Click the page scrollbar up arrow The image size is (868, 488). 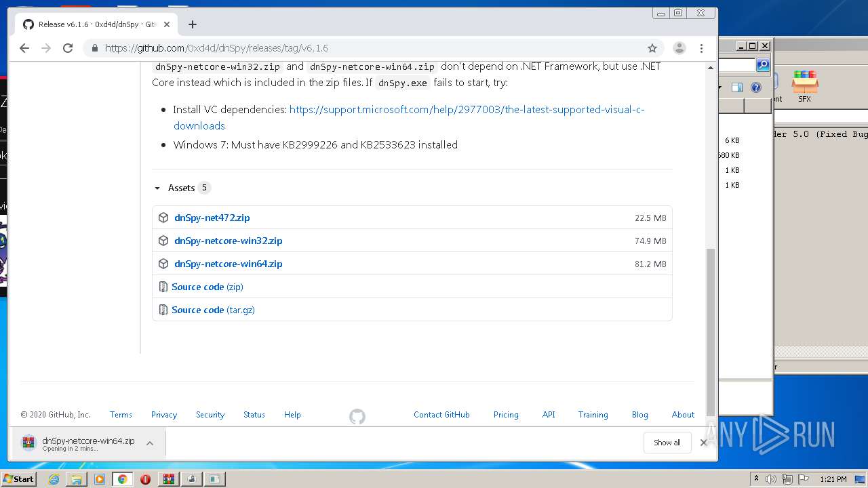coord(711,68)
